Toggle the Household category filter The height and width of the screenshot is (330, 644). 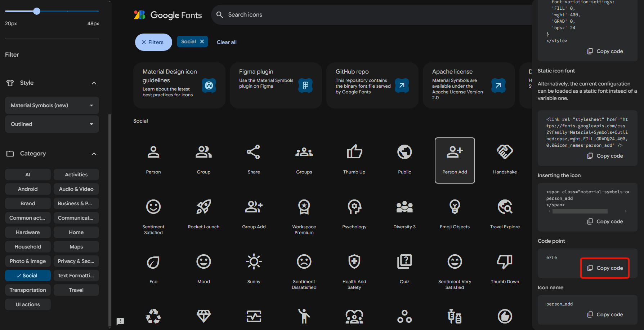28,247
